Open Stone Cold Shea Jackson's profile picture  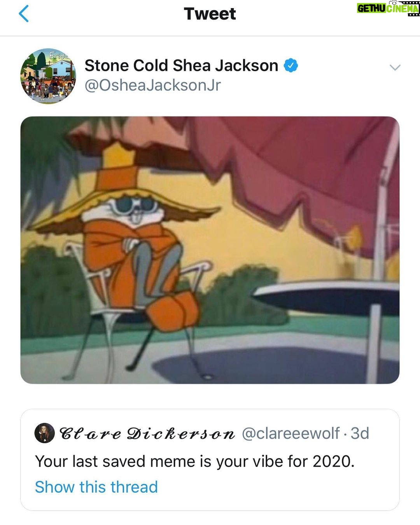coord(48,76)
